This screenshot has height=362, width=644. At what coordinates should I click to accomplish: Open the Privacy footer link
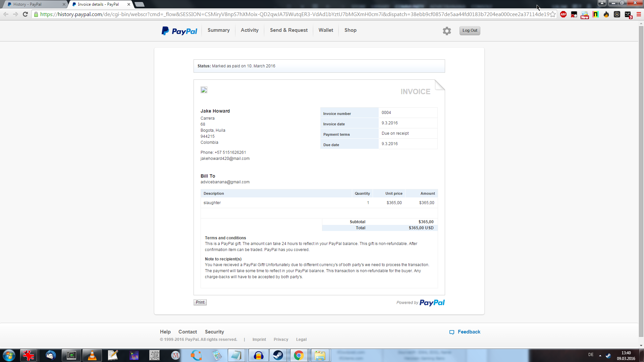(x=281, y=340)
